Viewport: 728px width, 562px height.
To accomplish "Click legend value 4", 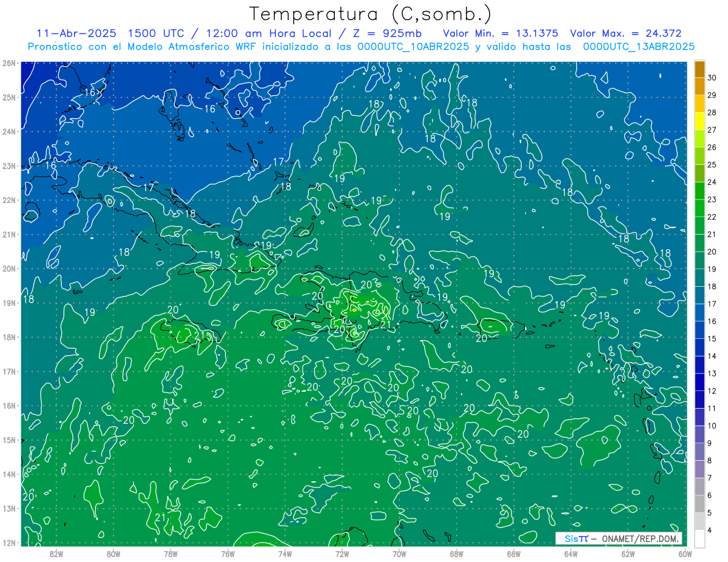I will (710, 530).
